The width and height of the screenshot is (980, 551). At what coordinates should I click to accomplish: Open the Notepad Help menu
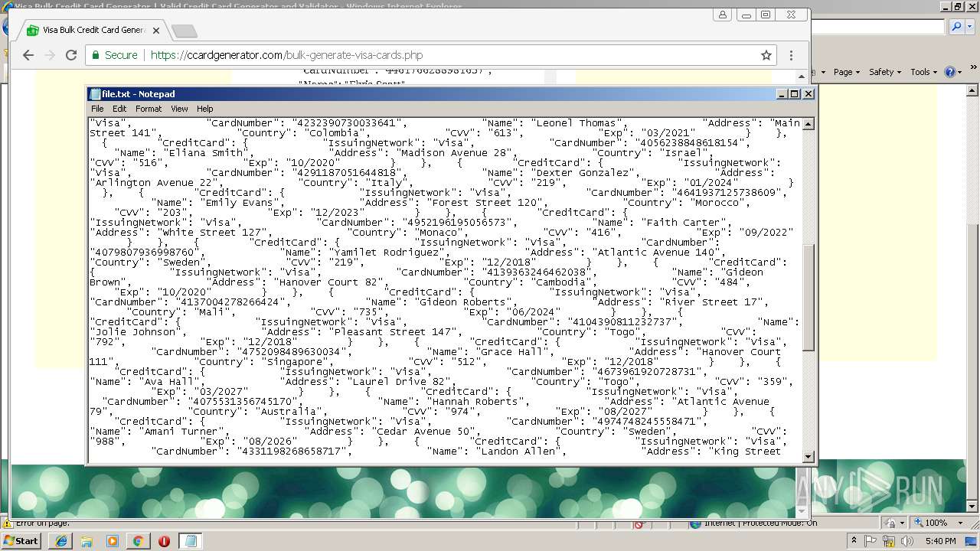pyautogui.click(x=205, y=109)
